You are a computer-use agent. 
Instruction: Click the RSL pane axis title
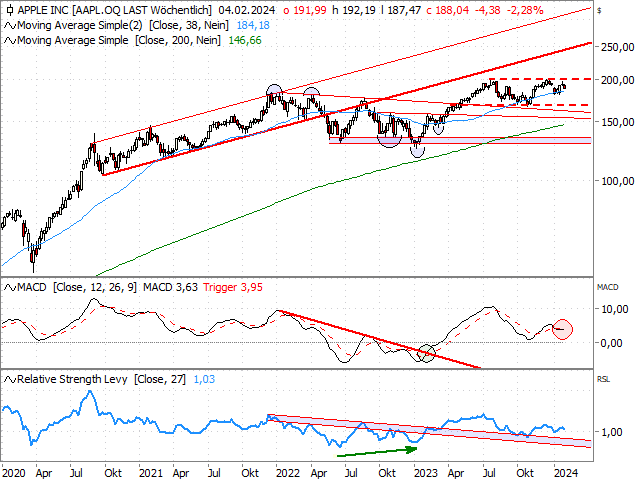[x=603, y=380]
